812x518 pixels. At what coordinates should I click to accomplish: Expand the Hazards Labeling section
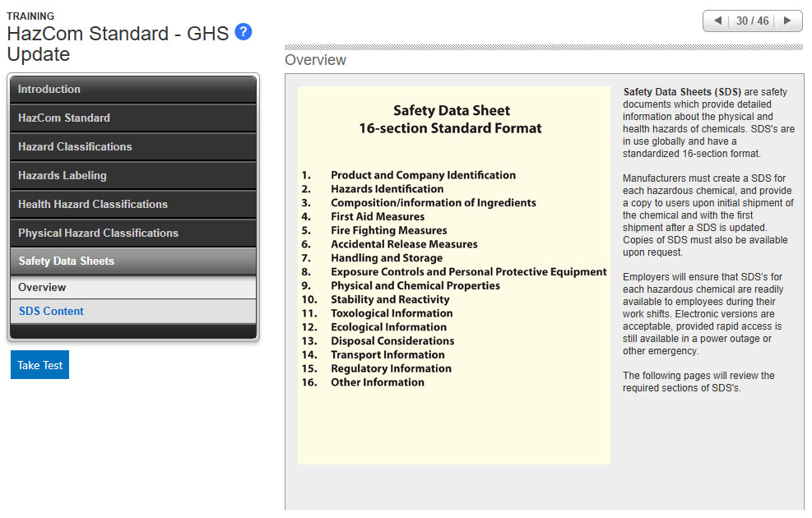(133, 176)
